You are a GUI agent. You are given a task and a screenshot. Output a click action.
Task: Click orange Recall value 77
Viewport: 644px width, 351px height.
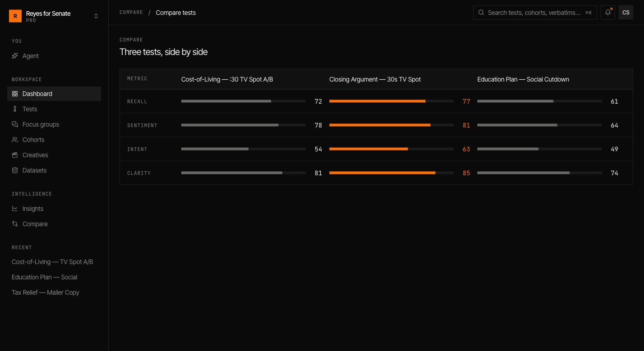[x=466, y=101]
